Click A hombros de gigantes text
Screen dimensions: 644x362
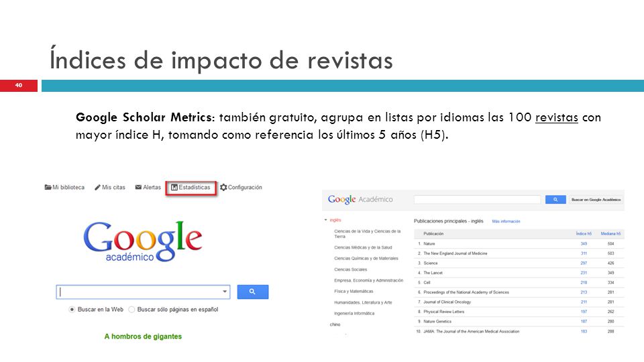[143, 337]
